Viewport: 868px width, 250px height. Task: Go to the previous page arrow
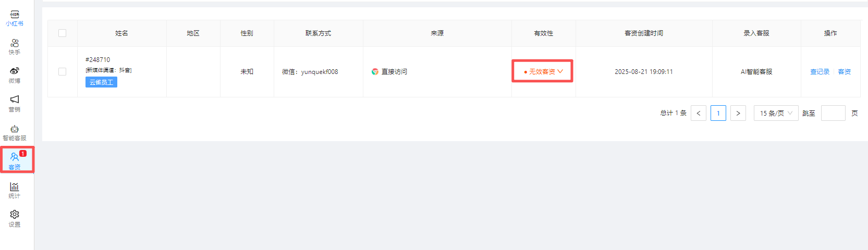coord(699,113)
